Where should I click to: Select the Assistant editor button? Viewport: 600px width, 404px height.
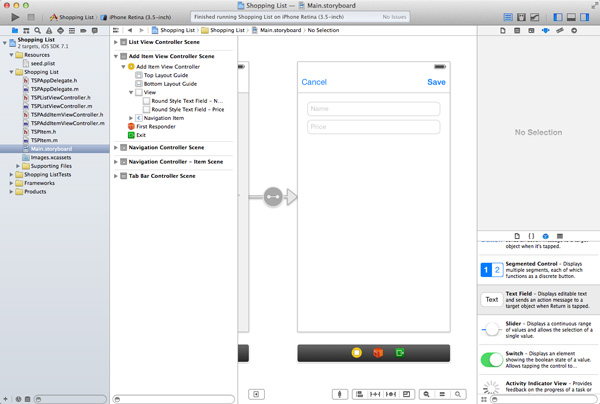pos(521,17)
